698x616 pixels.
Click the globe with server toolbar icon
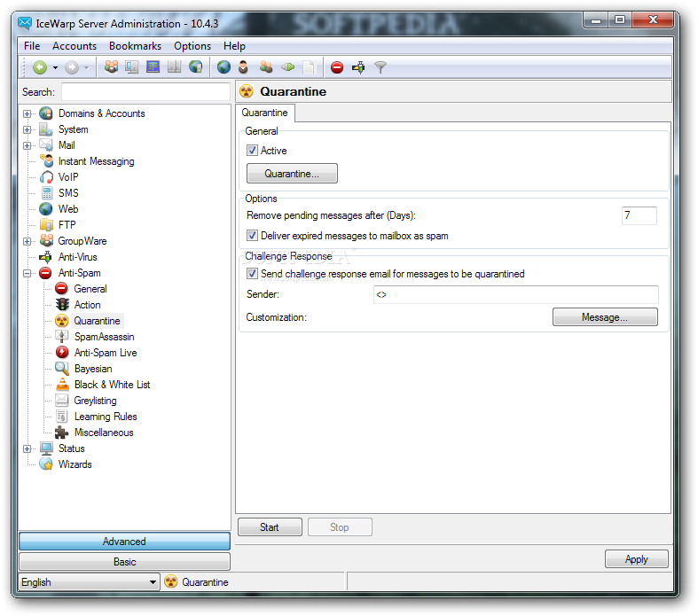(x=195, y=67)
